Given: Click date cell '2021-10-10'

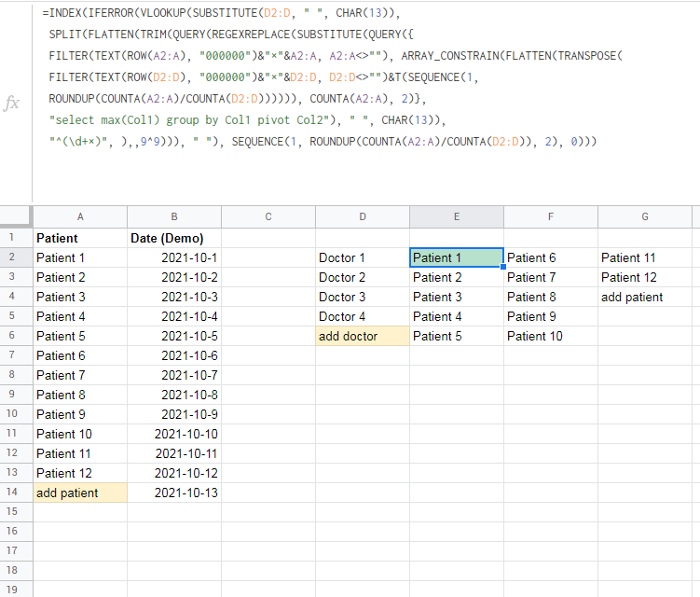Looking at the screenshot, I should [x=174, y=434].
